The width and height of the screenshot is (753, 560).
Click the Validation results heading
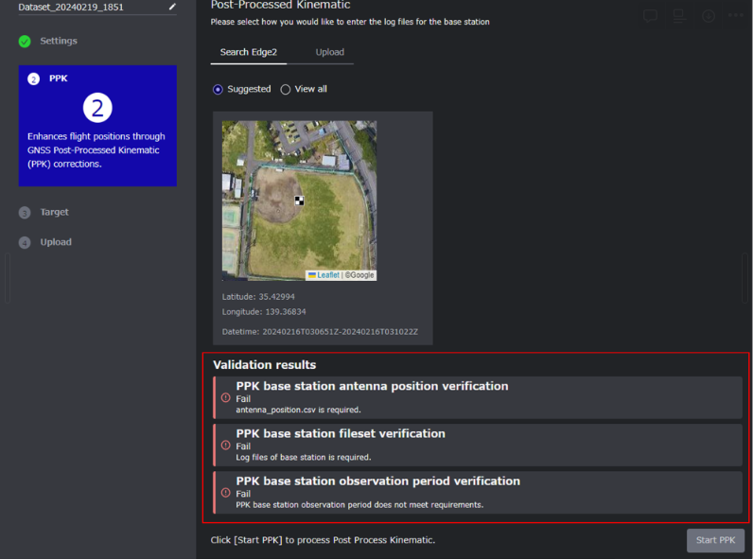pyautogui.click(x=264, y=365)
